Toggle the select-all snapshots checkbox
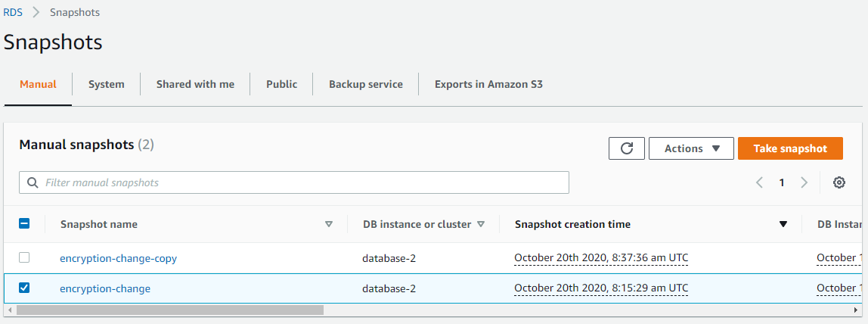Image resolution: width=868 pixels, height=324 pixels. click(x=24, y=223)
